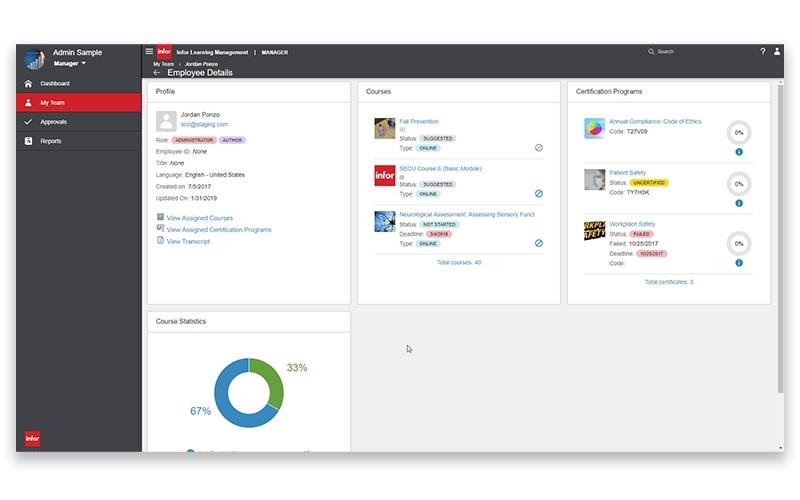Open Approvals in the sidebar
Image resolution: width=800 pixels, height=500 pixels.
point(79,122)
